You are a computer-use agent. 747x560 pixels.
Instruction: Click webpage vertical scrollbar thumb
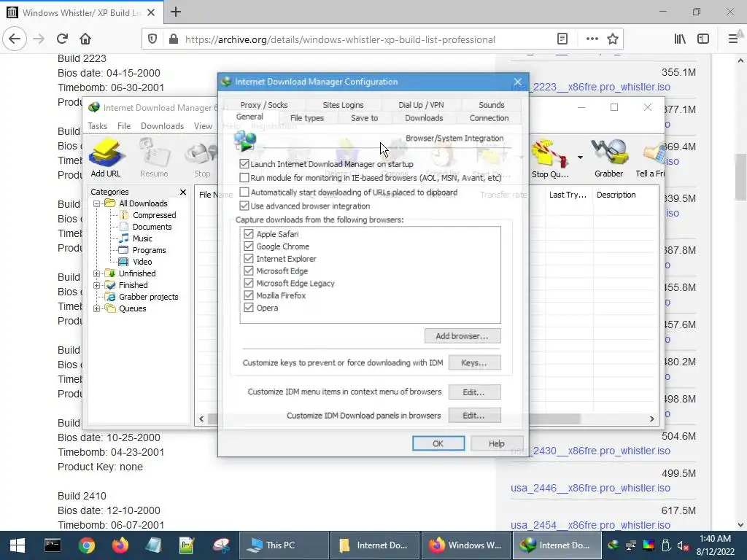[x=740, y=176]
